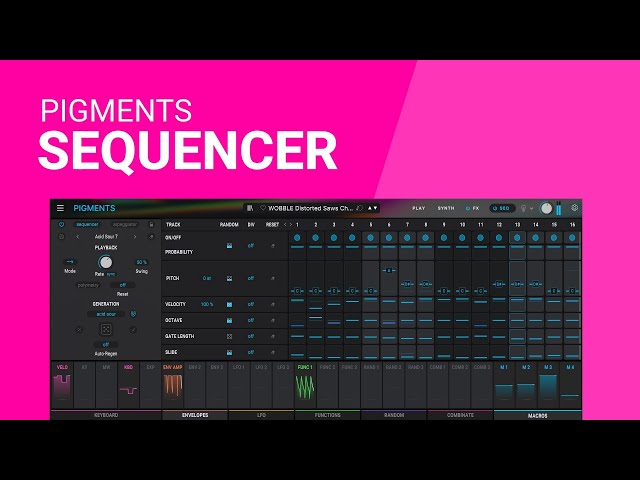Screen dimensions: 640x480
Task: Click the Playback Rate knob
Action: 105,262
